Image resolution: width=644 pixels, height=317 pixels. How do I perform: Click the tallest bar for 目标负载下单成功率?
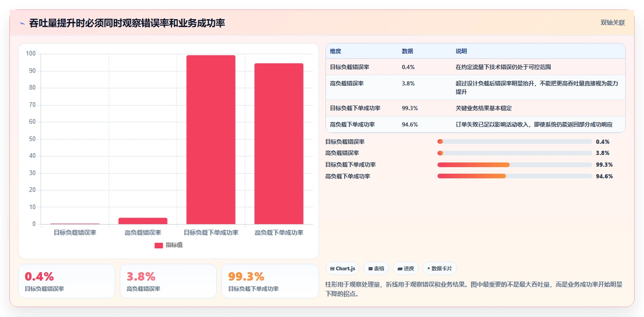(x=211, y=140)
